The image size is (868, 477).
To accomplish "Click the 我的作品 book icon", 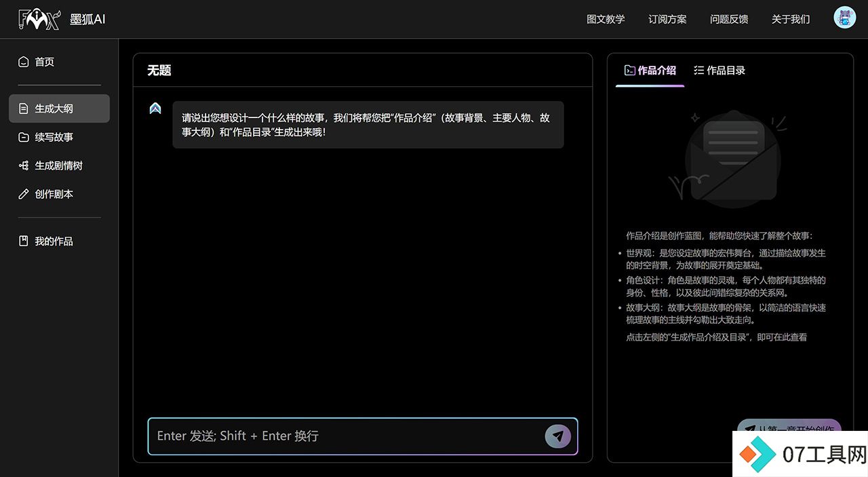I will coord(24,241).
